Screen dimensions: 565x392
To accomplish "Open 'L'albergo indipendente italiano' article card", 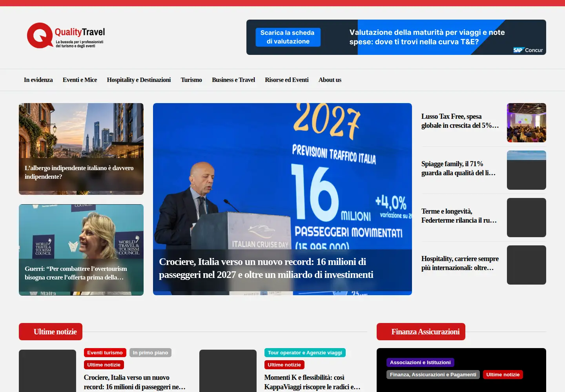I will tap(81, 149).
